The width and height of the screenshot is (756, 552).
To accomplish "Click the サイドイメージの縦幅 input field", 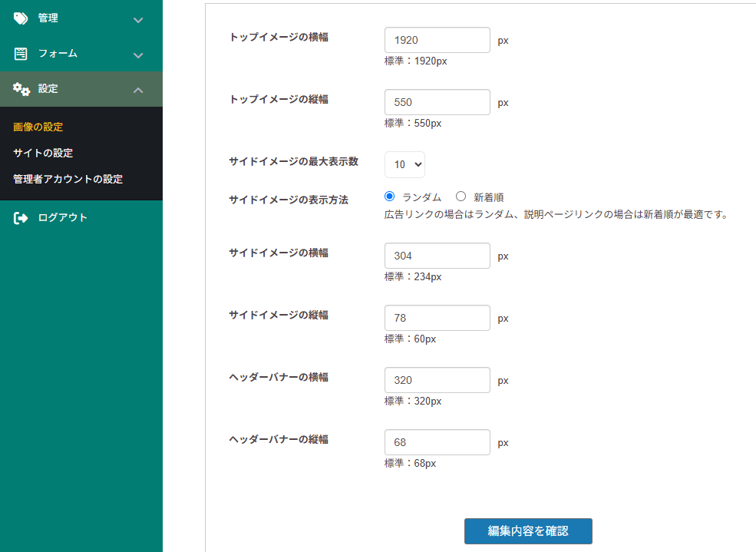I will click(x=437, y=318).
